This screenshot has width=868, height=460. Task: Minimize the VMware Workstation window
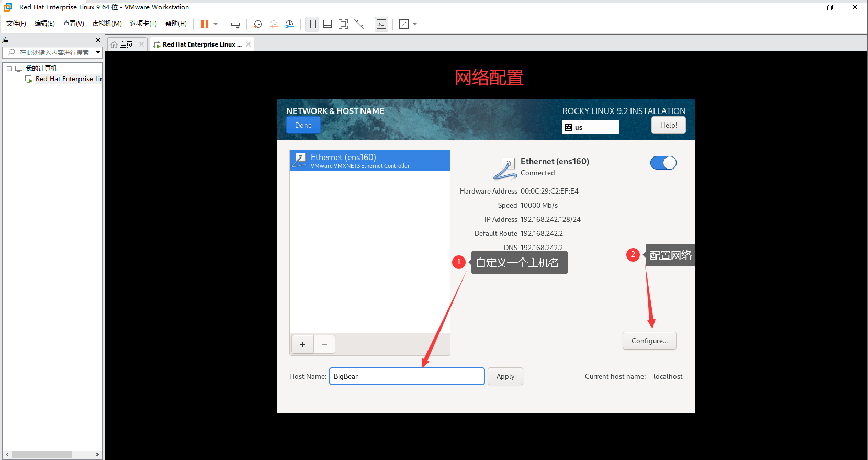806,7
